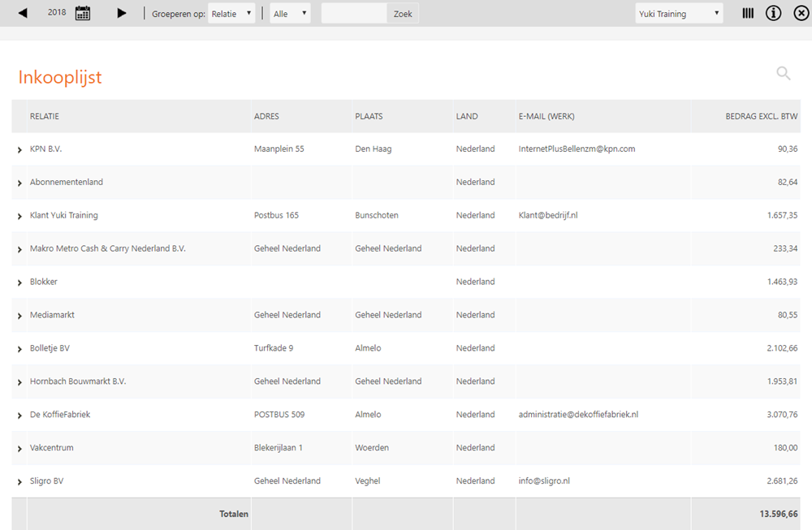Viewport: 812px width, 530px height.
Task: Select Makro Metro Cash & Carry Nederland B.V.
Action: pos(108,248)
